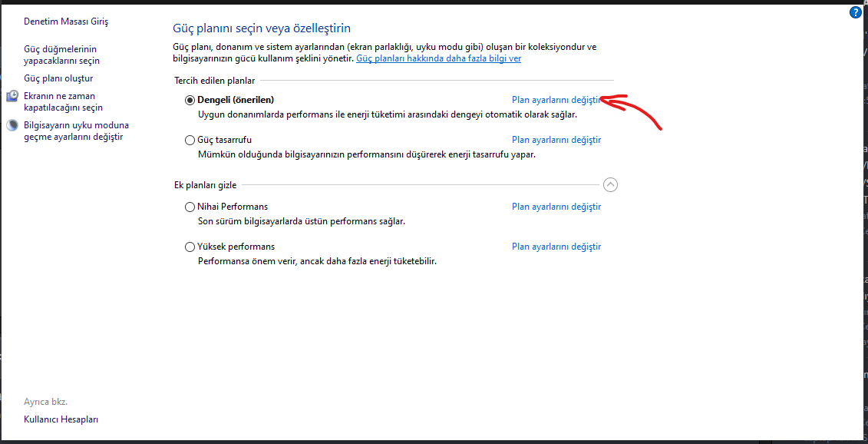Open Bilgisayarın uyku moduna geçme ayarlarını değiştir
Image resolution: width=868 pixels, height=444 pixels.
click(76, 131)
